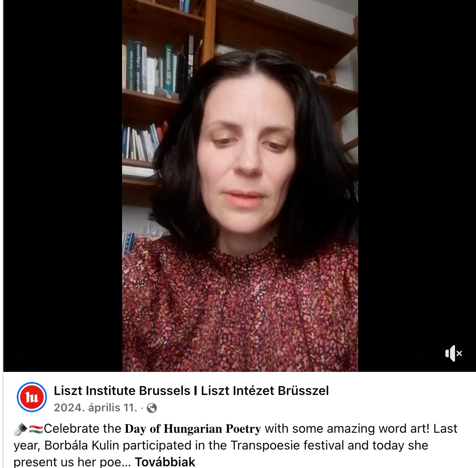Click the Liszt Institute red hu avatar
Viewport: 476px width, 468px height.
[x=32, y=397]
